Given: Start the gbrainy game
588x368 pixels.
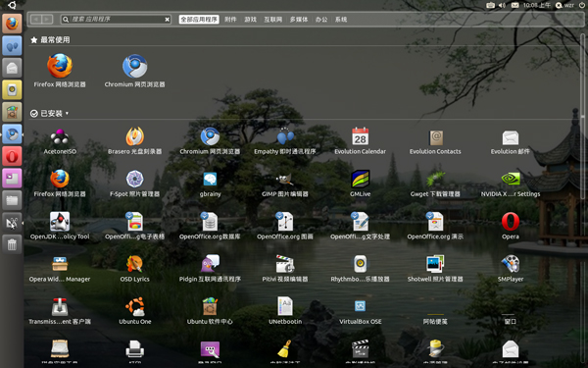Looking at the screenshot, I should [x=210, y=184].
